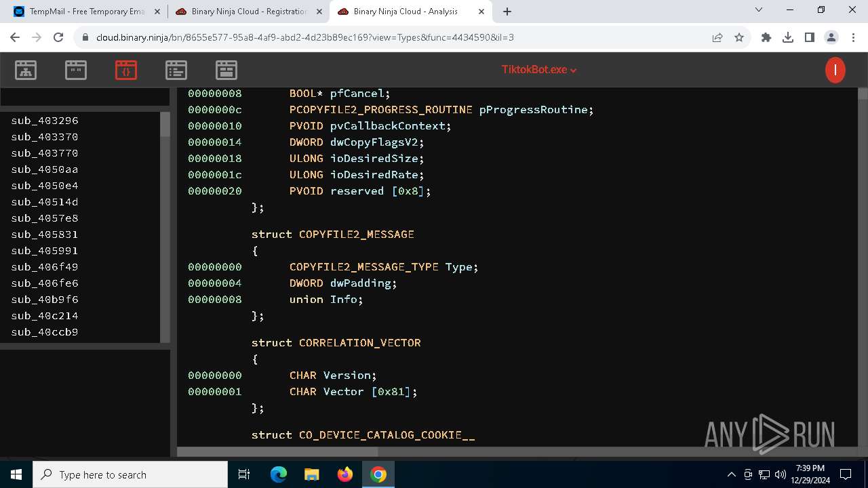Open Chrome downloads icon
Image resolution: width=868 pixels, height=488 pixels.
tap(788, 38)
